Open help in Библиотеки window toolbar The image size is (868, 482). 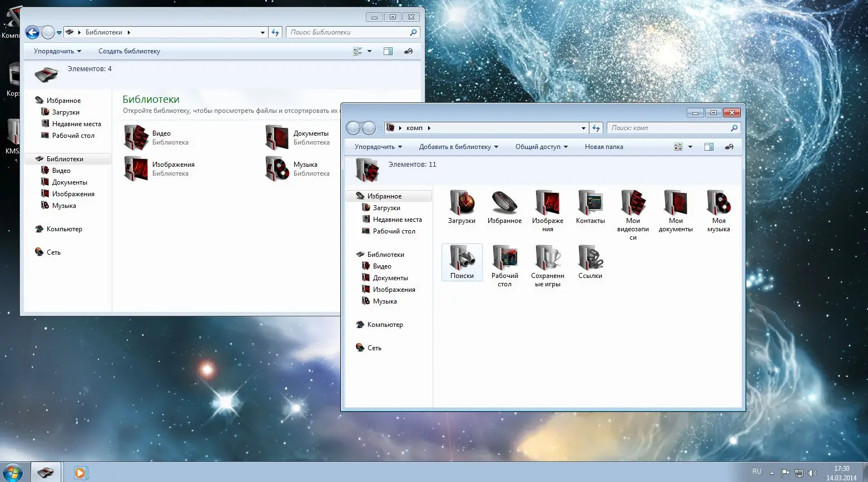click(x=409, y=51)
